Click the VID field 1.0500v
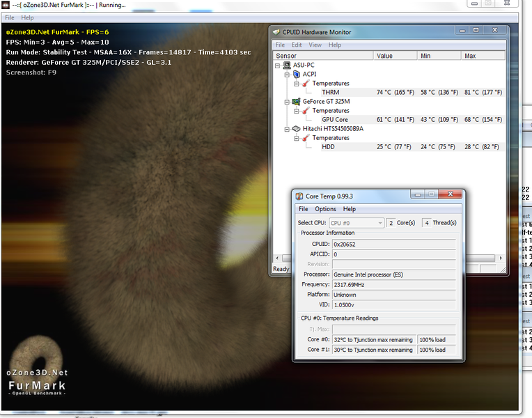532x418 pixels. (x=394, y=305)
